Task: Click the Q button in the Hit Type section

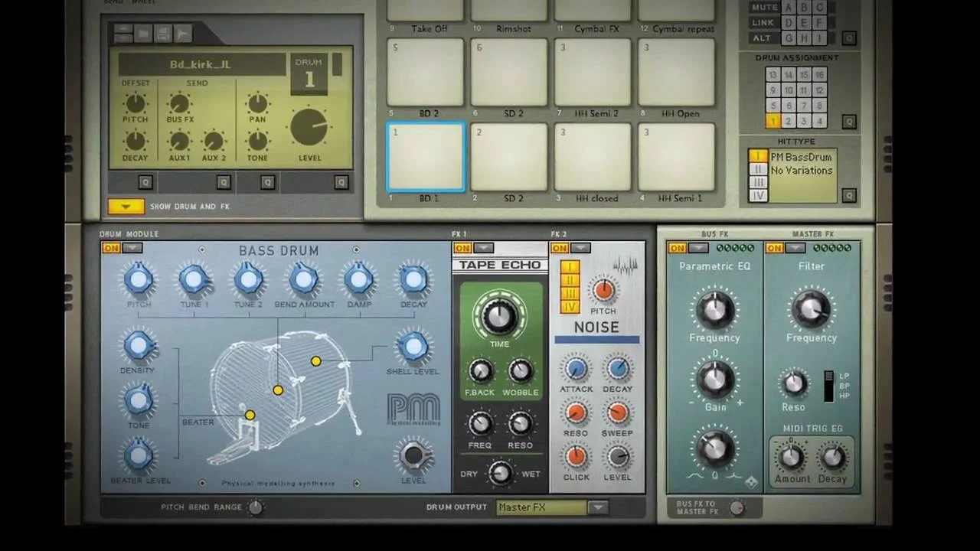Action: (x=848, y=196)
